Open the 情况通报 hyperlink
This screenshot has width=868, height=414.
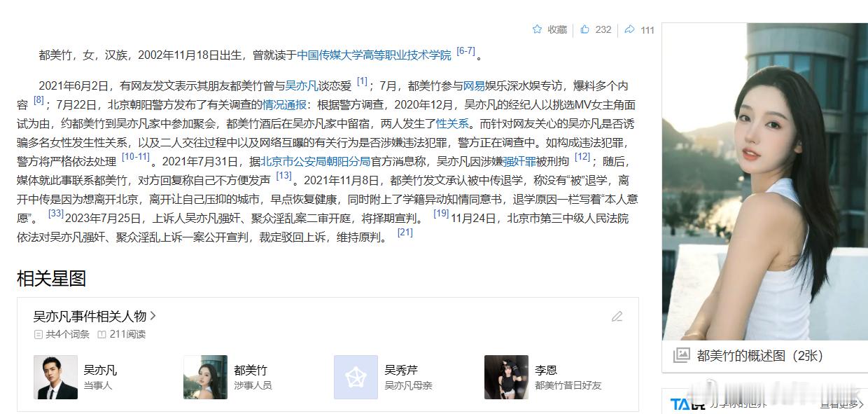coord(284,105)
